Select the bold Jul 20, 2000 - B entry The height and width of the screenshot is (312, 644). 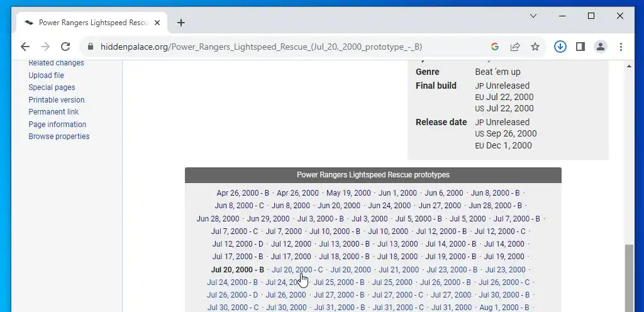[x=237, y=270]
